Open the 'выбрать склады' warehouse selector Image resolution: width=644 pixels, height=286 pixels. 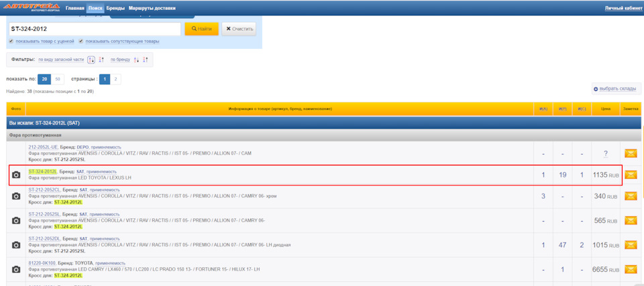(x=616, y=88)
